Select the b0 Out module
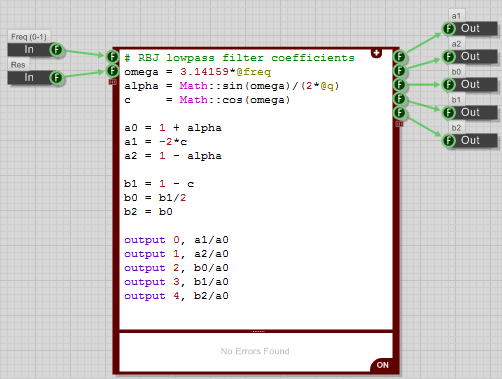The image size is (502, 379). [x=470, y=85]
